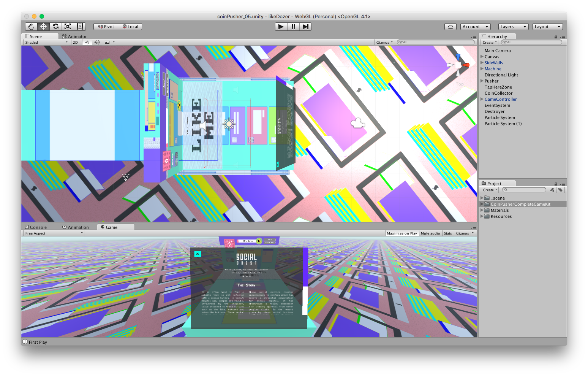588x376 pixels.
Task: Open the Layers dropdown
Action: (x=513, y=27)
